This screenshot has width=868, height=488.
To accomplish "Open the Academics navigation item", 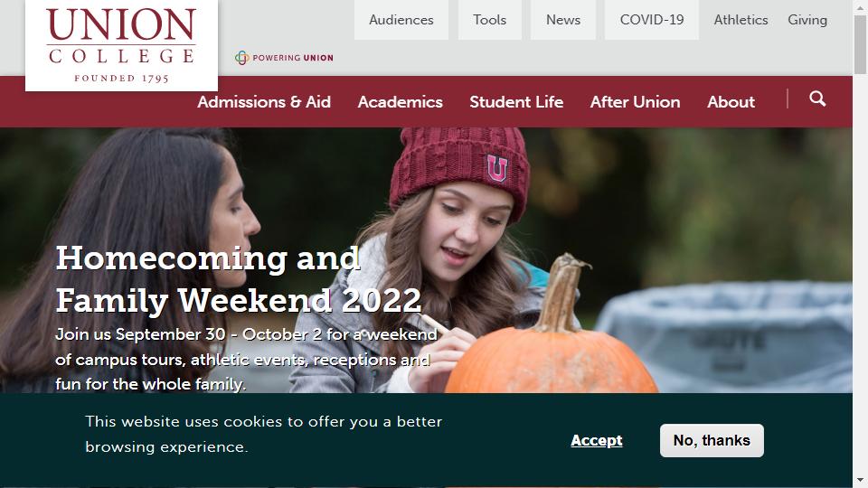I will tap(401, 102).
